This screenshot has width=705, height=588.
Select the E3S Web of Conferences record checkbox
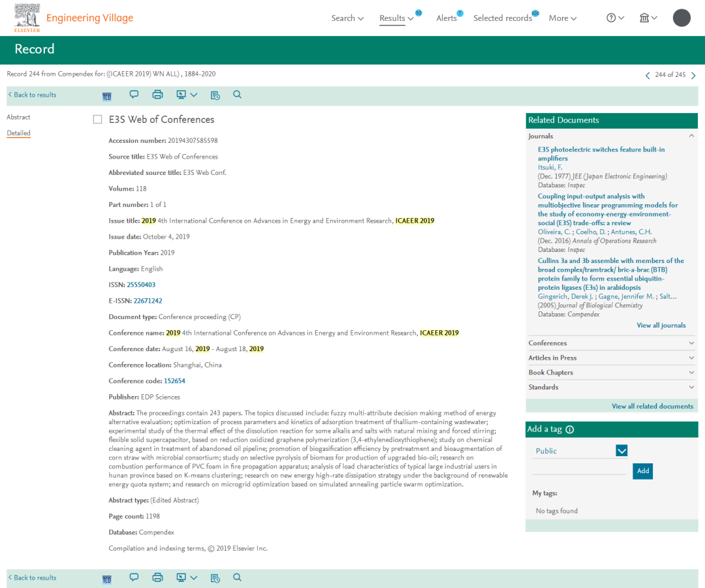pos(97,119)
